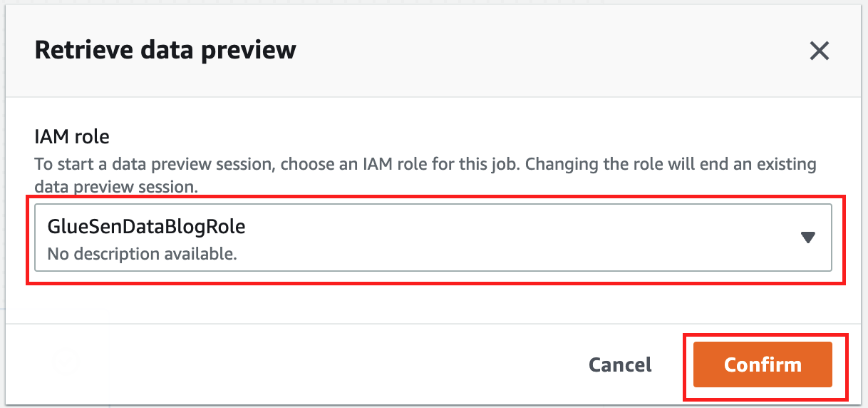Start the data preview with Confirm
868x408 pixels.
point(762,365)
